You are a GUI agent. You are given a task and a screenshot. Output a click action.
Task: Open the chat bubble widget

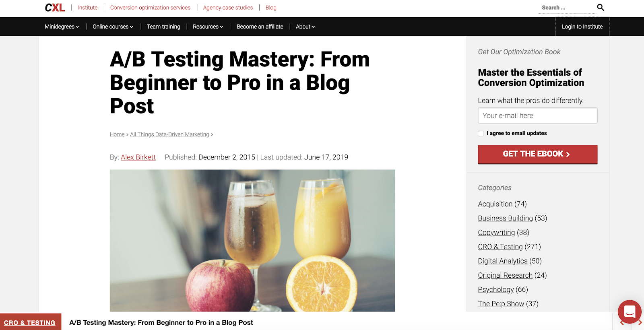[630, 312]
